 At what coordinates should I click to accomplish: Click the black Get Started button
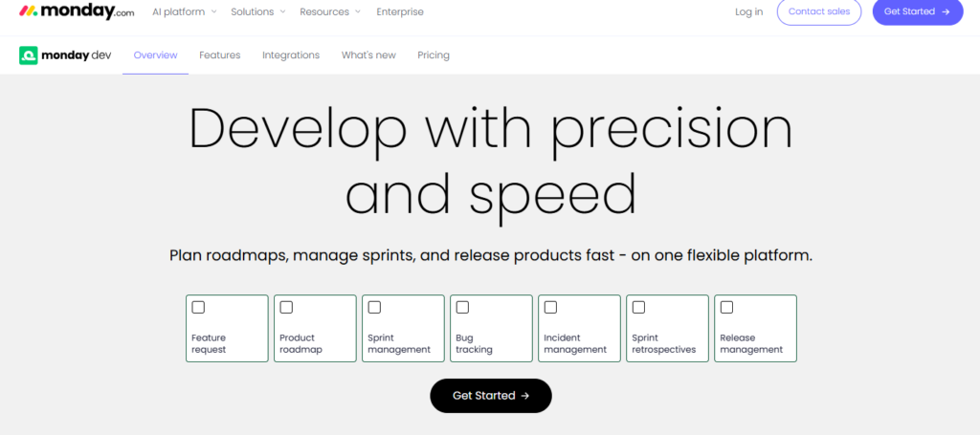(491, 396)
